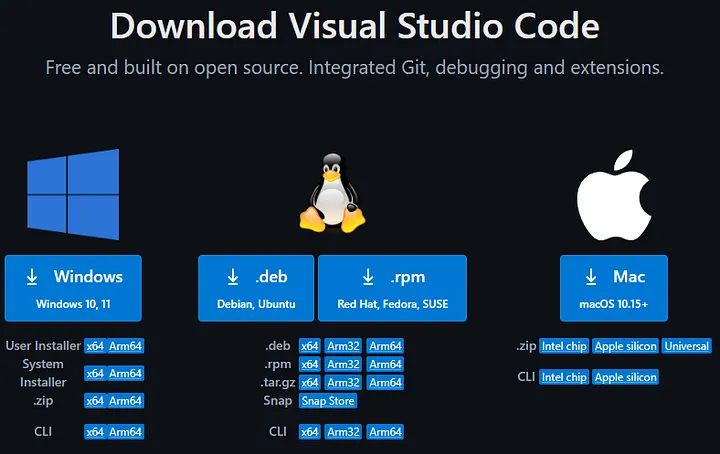Open the Snap Store link
Image resolution: width=720 pixels, height=454 pixels.
click(x=328, y=401)
